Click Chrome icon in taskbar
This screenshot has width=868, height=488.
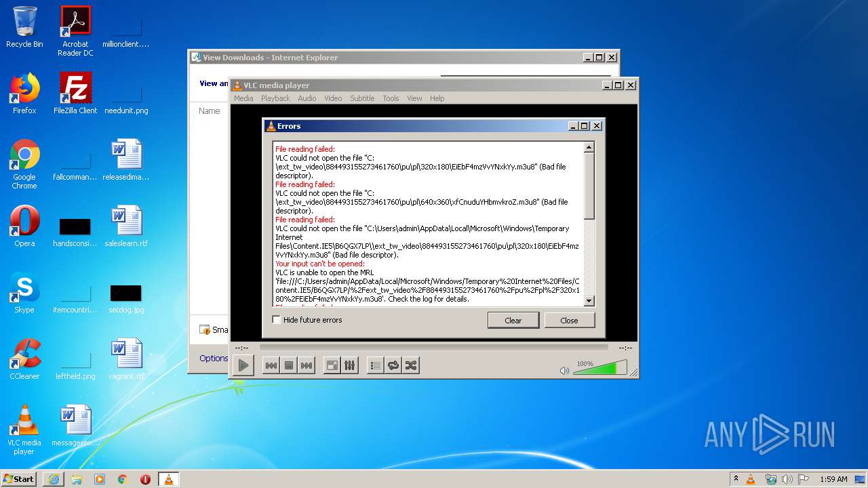coord(123,479)
